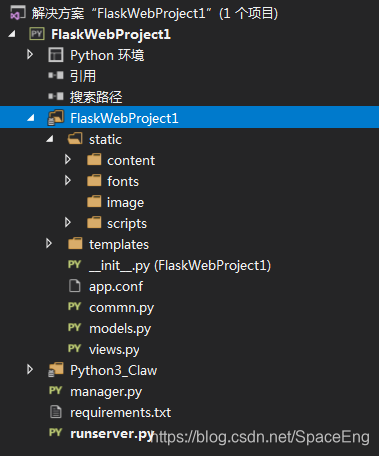This screenshot has width=379, height=456.
Task: Open the views.py file
Action: point(114,350)
